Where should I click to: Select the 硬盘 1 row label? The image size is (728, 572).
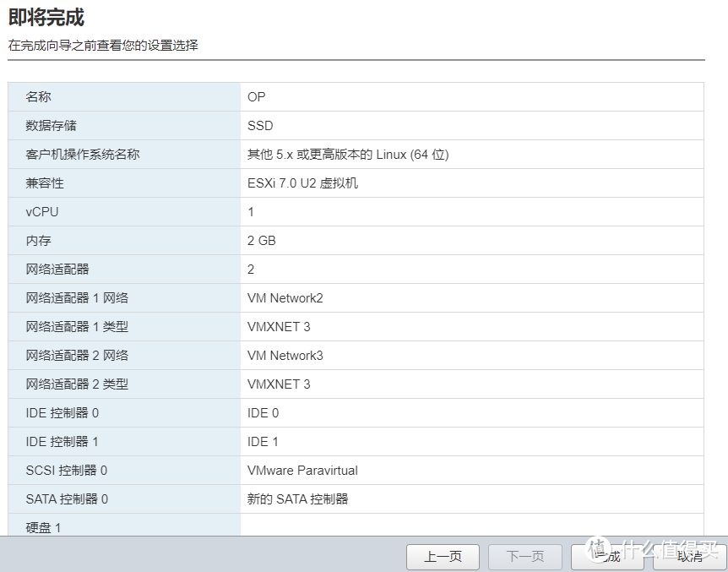[x=44, y=527]
